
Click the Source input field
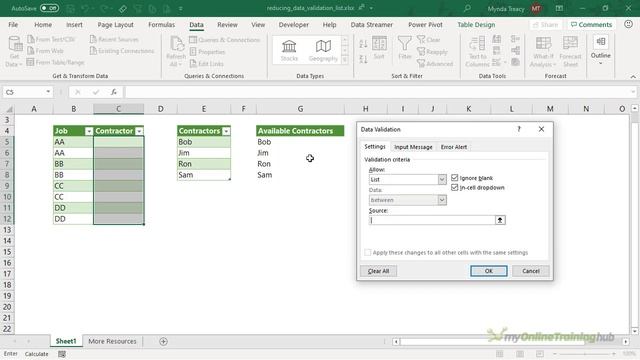(432, 220)
